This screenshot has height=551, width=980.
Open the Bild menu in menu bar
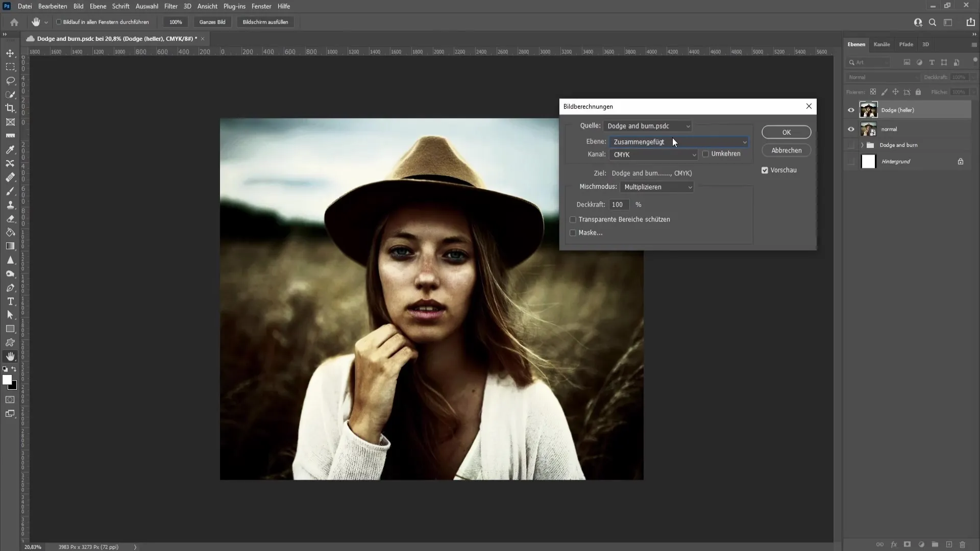78,6
